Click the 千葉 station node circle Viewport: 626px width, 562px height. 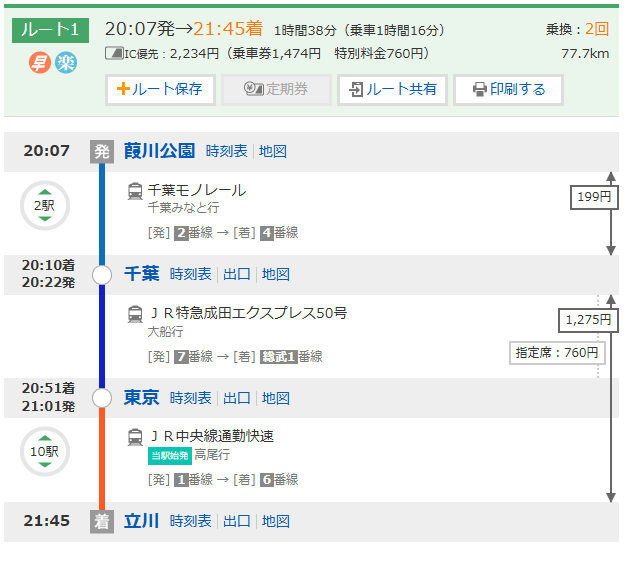click(102, 275)
